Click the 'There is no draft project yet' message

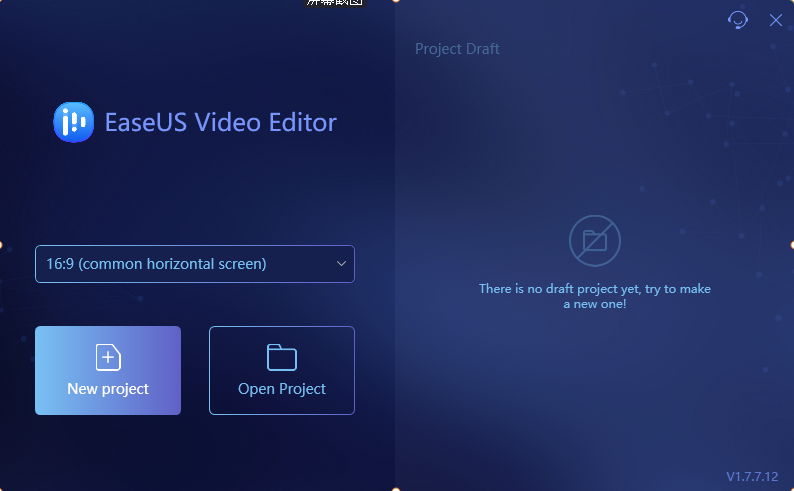click(594, 296)
